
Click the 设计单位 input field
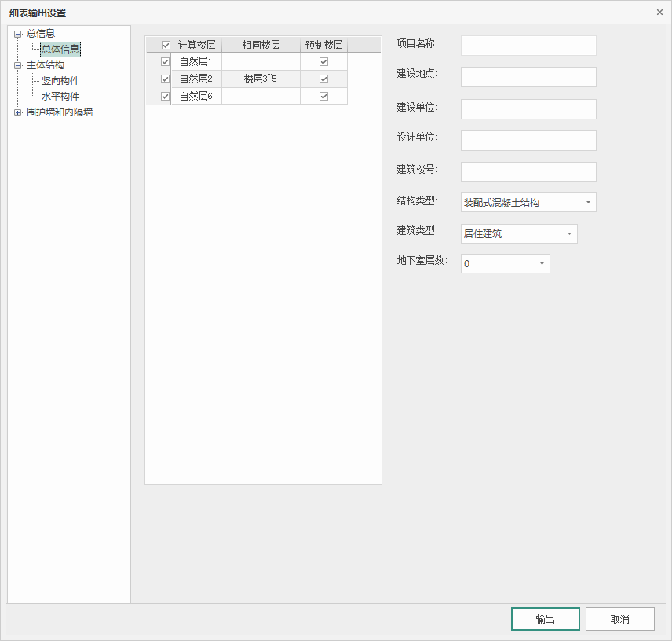(x=528, y=141)
